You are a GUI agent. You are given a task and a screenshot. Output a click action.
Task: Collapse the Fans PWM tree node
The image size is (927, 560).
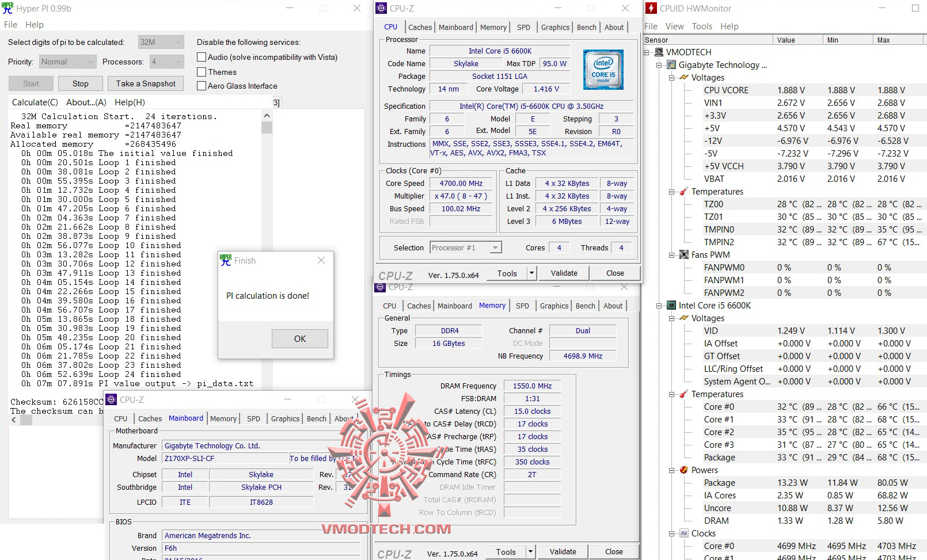(x=672, y=254)
